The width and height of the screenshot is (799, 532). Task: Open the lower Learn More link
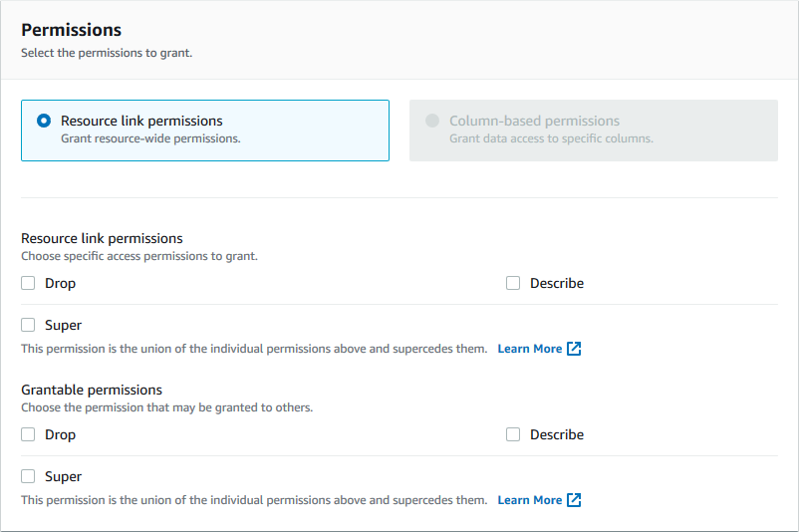point(529,500)
